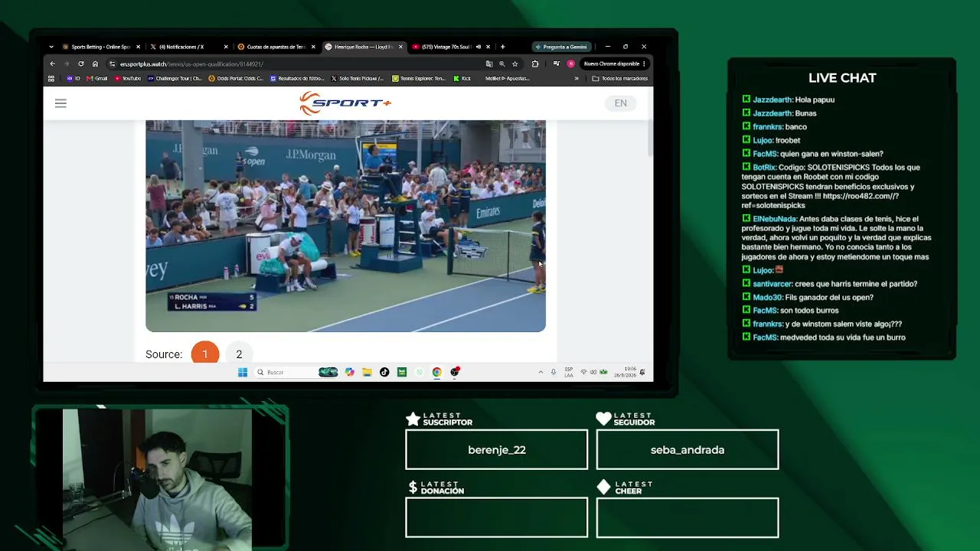The width and height of the screenshot is (980, 551).
Task: Open Google Chrome from the taskbar
Action: [436, 372]
